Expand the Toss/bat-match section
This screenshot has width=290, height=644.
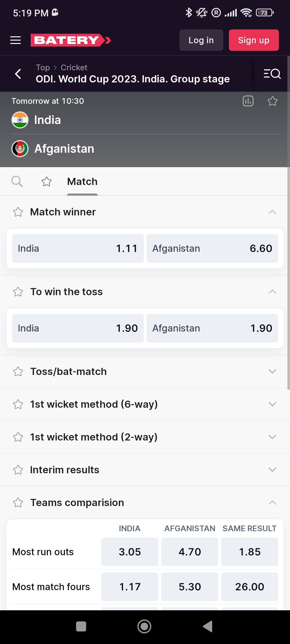(x=272, y=371)
